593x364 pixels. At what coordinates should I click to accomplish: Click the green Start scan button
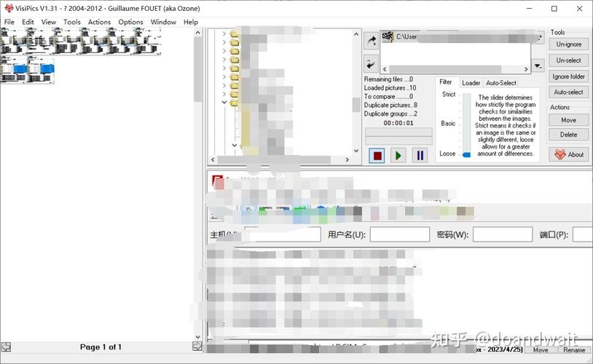pyautogui.click(x=398, y=155)
